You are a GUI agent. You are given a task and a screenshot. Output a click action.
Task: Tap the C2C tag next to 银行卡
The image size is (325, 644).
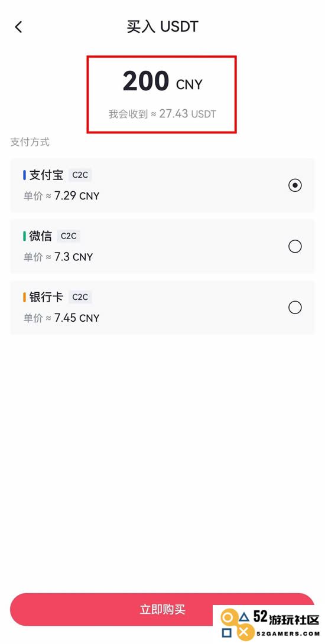click(x=80, y=297)
